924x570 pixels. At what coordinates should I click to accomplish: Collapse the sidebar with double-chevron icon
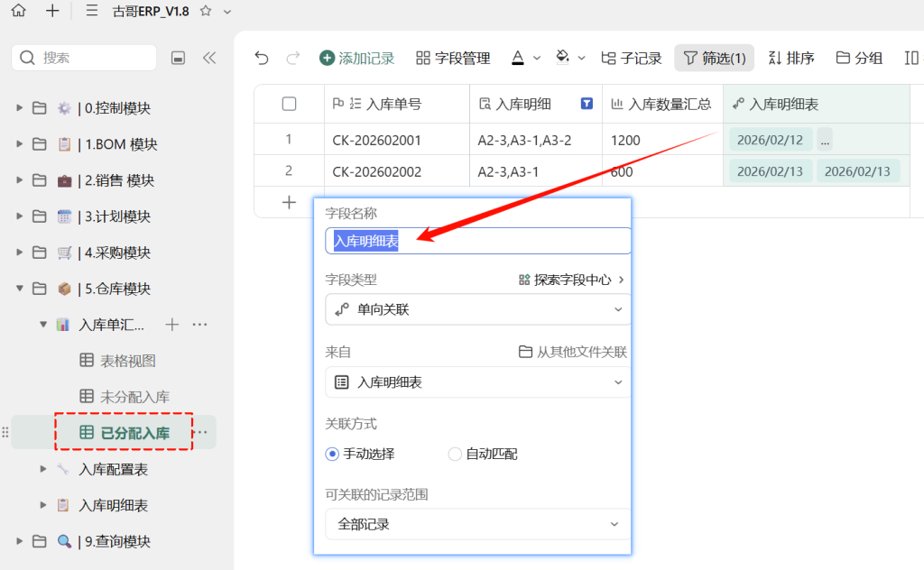click(x=209, y=58)
